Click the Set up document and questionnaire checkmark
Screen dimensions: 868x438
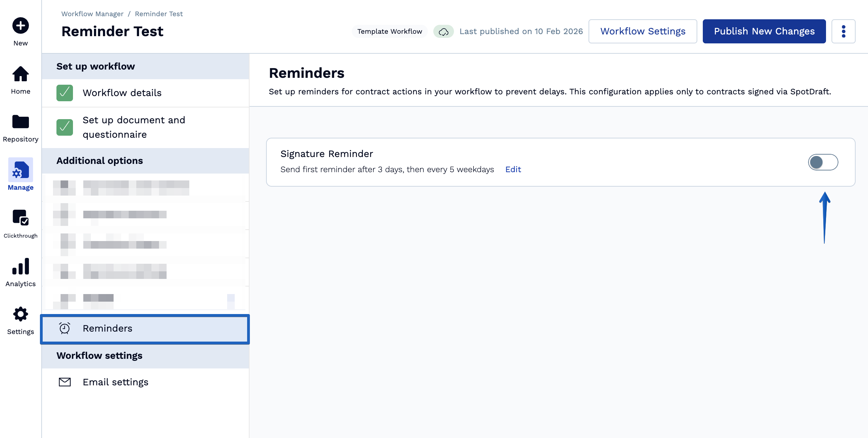64,127
